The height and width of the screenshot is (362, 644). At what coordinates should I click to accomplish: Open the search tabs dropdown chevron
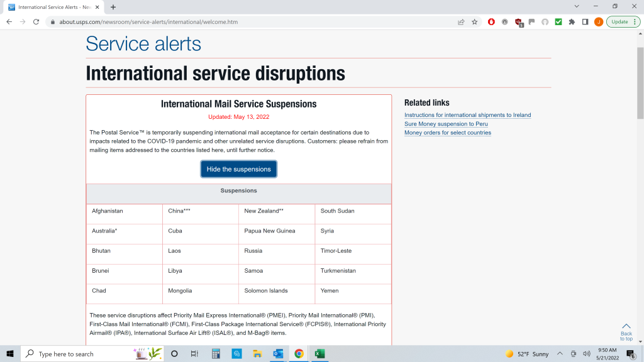coord(577,6)
